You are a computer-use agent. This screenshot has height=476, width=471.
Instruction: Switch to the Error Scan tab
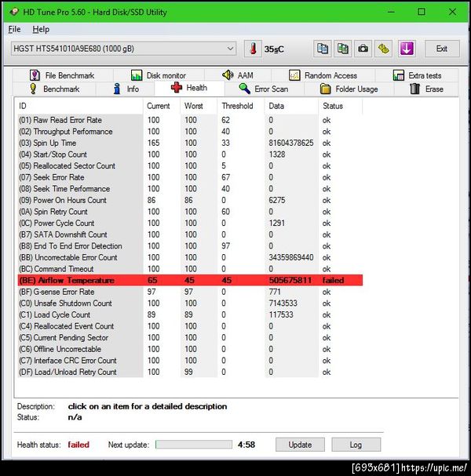(x=264, y=89)
